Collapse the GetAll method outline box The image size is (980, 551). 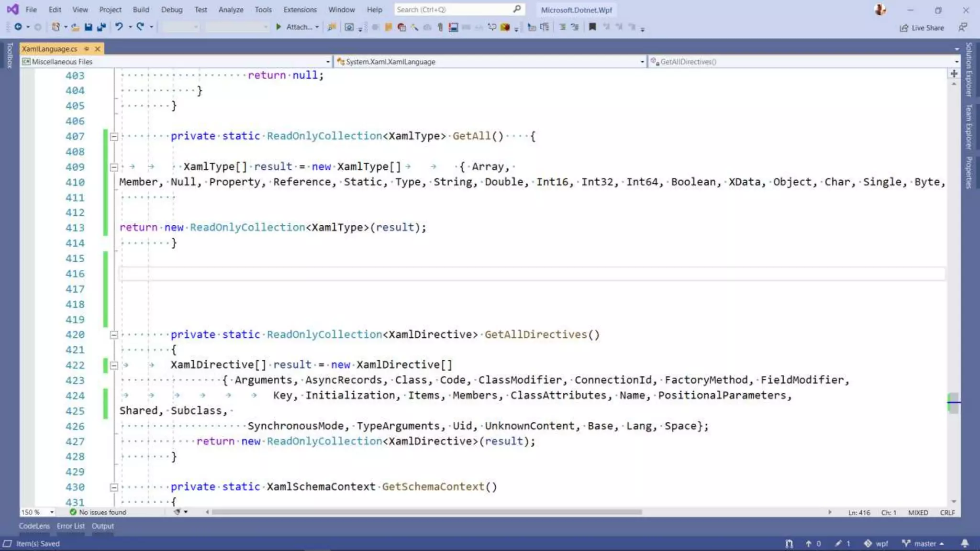point(114,137)
